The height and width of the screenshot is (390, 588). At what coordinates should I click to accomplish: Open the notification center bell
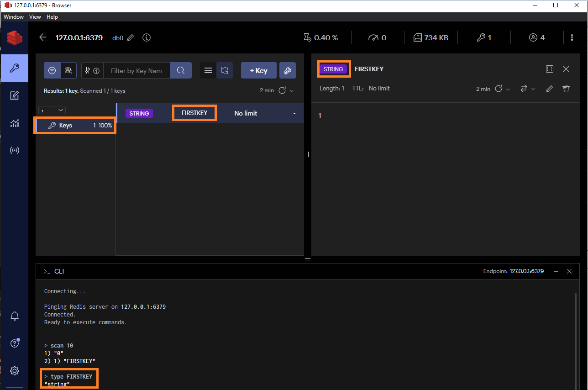[x=15, y=316]
